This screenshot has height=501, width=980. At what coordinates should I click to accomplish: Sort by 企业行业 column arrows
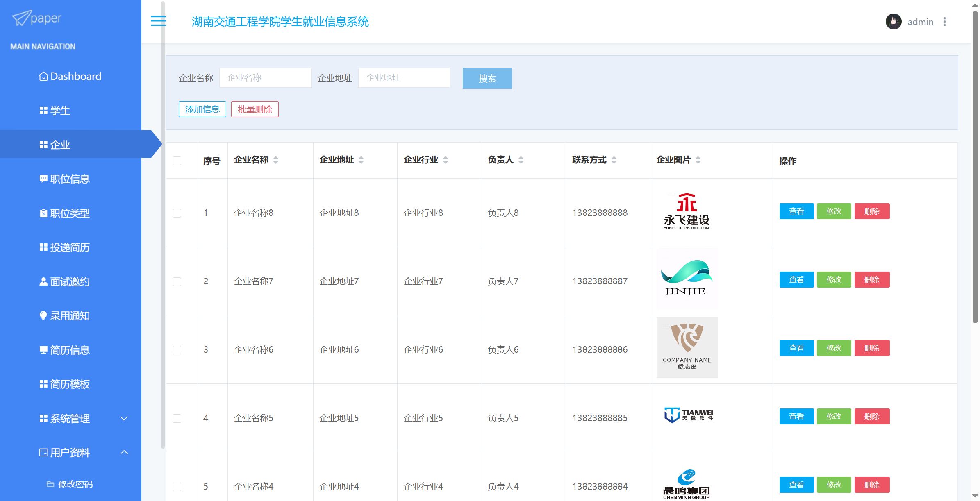coord(446,160)
